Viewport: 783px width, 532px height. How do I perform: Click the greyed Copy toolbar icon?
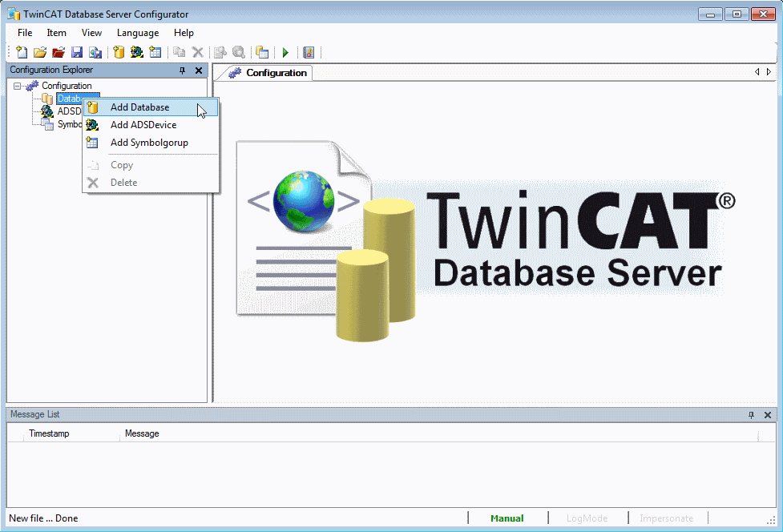(180, 52)
